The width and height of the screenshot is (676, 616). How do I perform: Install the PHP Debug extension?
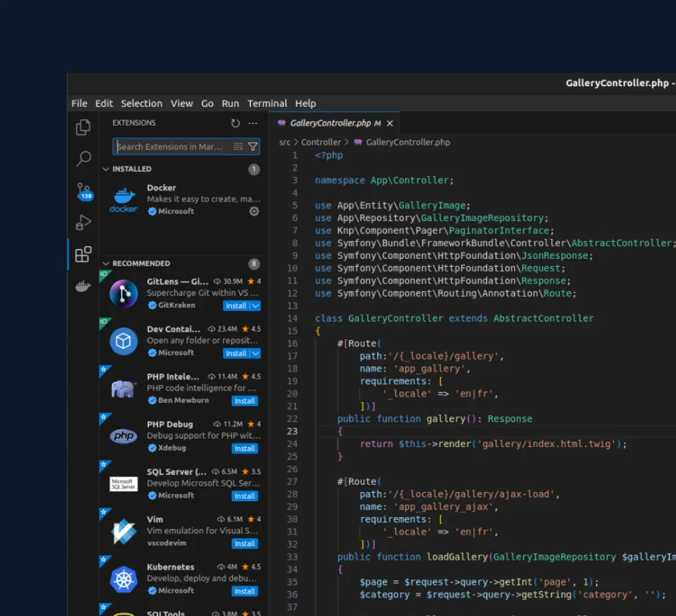point(244,448)
